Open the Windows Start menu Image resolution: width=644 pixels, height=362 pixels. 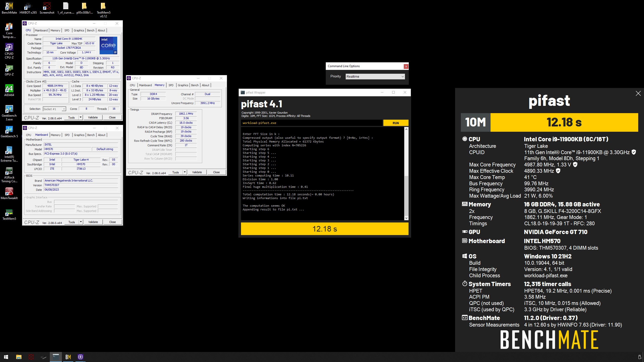pos(6,357)
